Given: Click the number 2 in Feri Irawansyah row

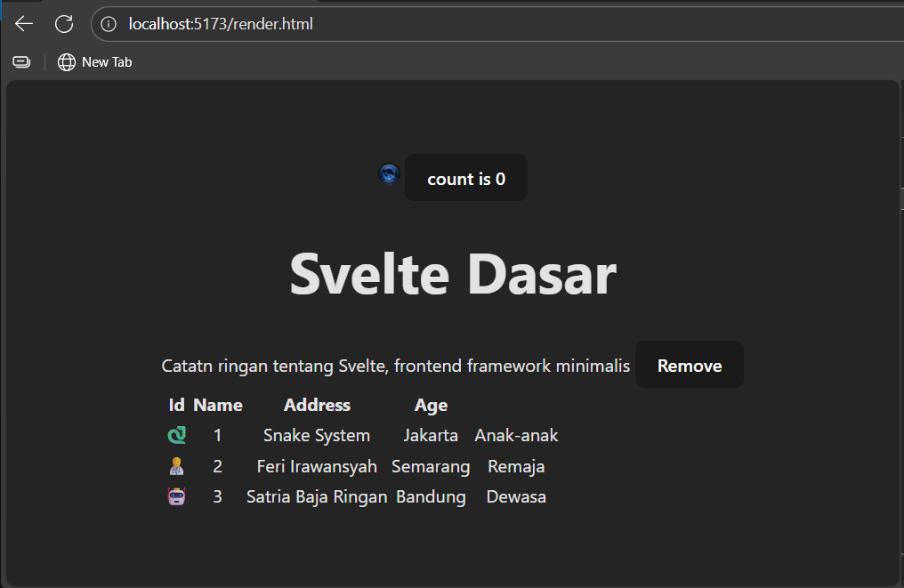Looking at the screenshot, I should pos(217,466).
